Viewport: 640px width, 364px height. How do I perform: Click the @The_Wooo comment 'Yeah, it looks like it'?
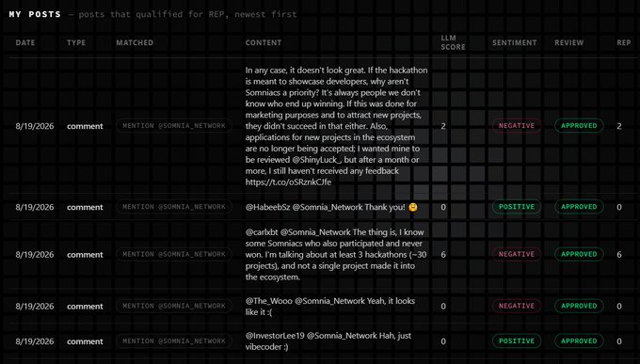330,307
